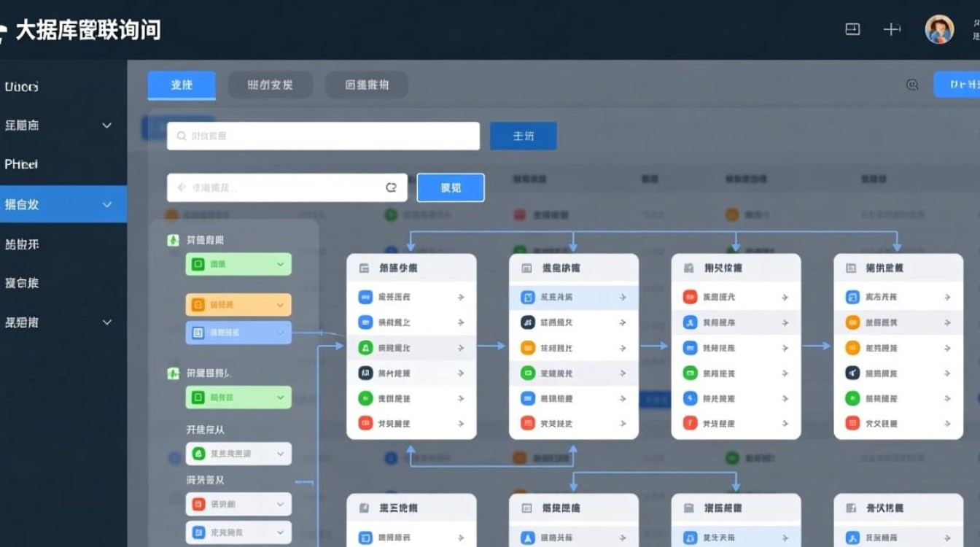The image size is (980, 547).
Task: Open the orange dropdown in the left filter panel
Action: pos(238,304)
